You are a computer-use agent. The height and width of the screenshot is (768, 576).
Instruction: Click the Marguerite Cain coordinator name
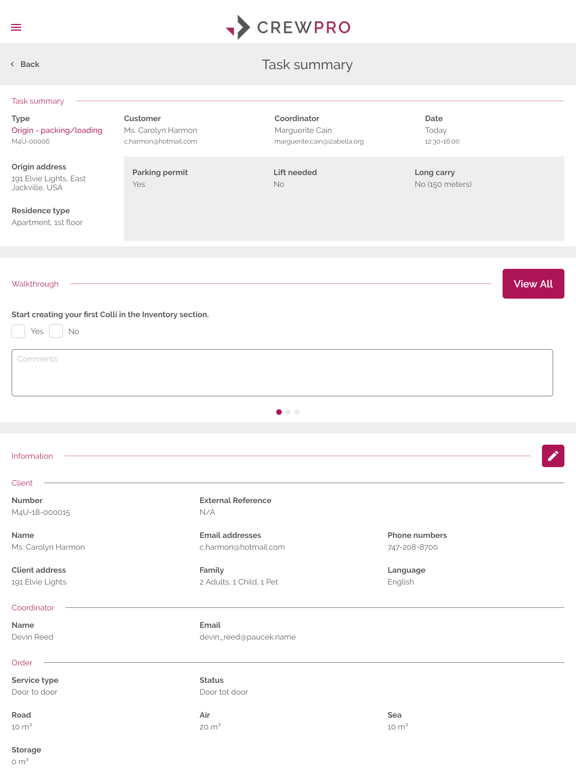pos(303,130)
